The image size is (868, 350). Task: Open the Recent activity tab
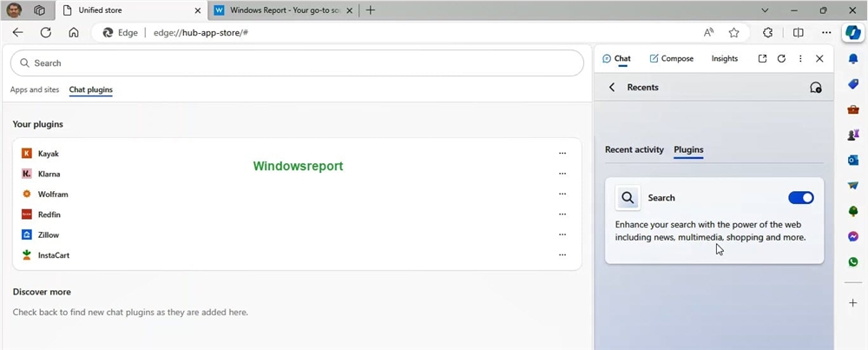[634, 150]
